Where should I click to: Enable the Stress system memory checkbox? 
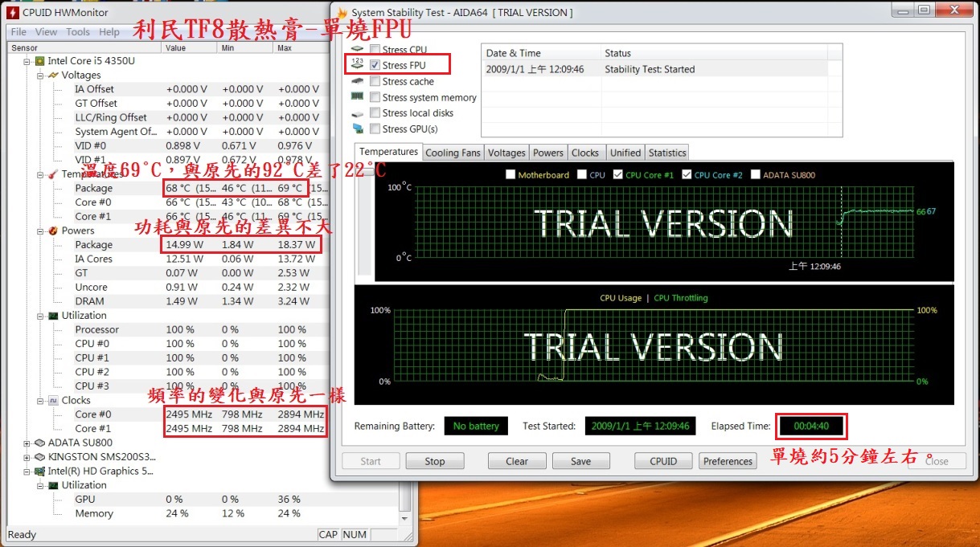click(x=375, y=97)
